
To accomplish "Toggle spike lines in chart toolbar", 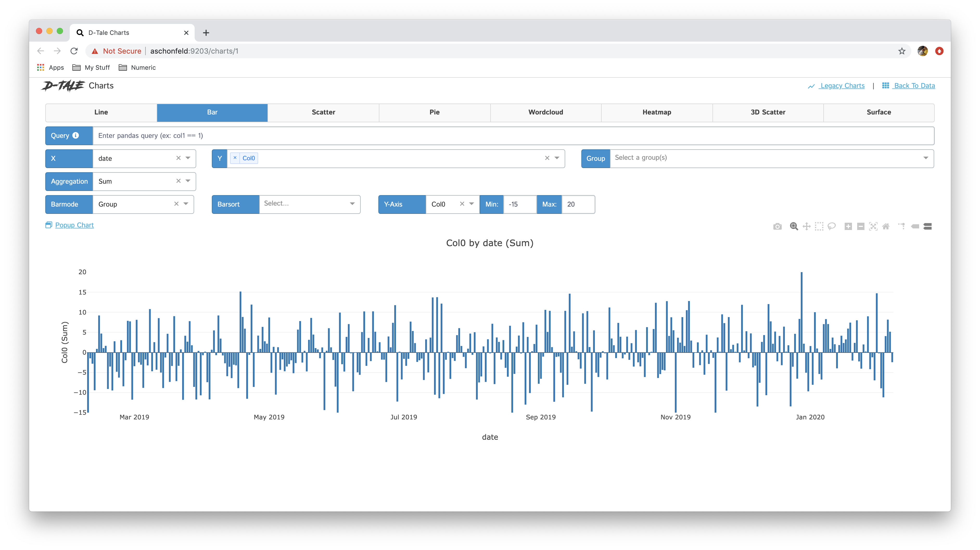I will click(x=902, y=226).
